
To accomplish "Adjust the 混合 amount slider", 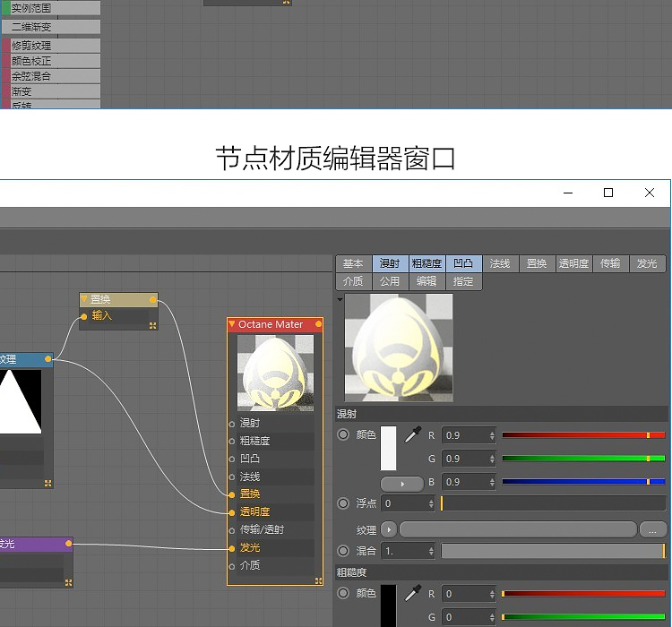I will pyautogui.click(x=554, y=551).
